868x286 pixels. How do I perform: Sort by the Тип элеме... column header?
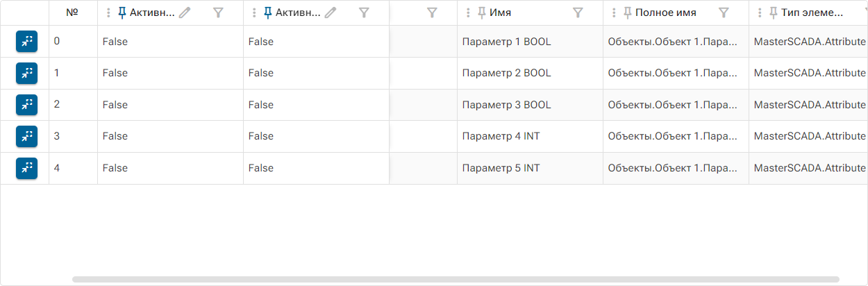[x=812, y=12]
